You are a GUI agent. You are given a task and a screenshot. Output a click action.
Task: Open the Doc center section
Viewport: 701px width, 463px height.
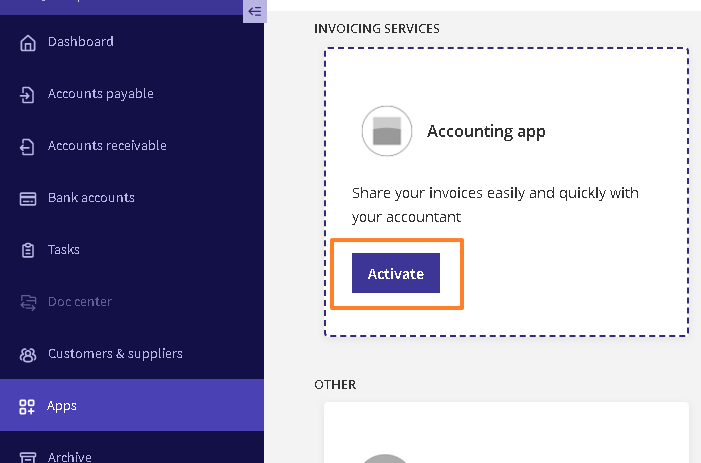[132, 302]
